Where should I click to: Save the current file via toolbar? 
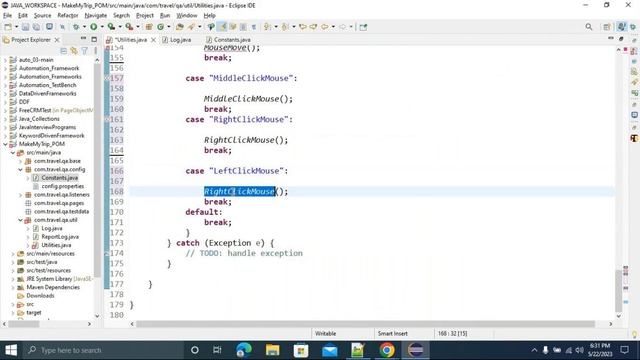tap(25, 27)
